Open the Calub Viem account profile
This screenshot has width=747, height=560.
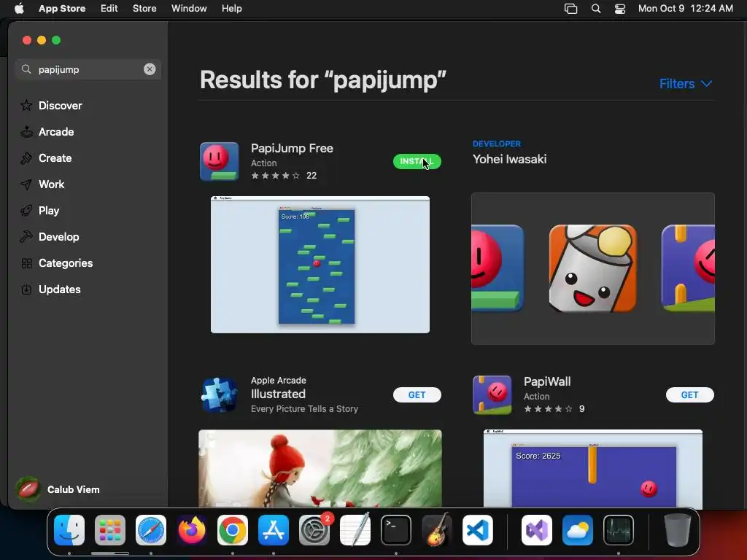[x=58, y=489]
